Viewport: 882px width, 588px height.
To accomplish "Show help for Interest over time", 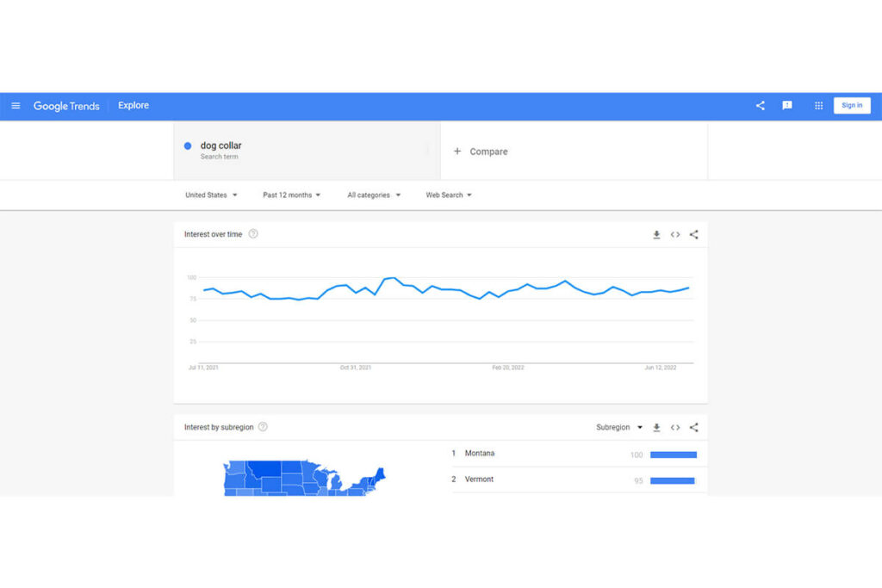I will 253,234.
